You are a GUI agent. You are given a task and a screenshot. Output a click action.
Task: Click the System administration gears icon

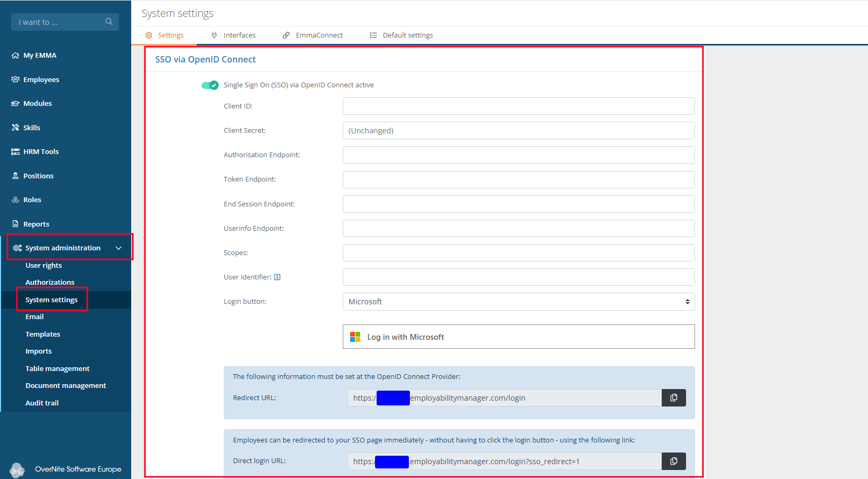17,248
